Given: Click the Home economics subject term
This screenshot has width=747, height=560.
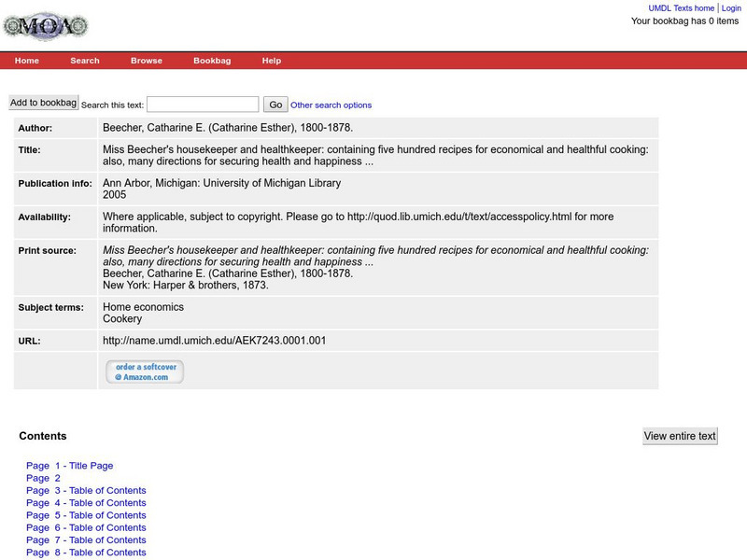Looking at the screenshot, I should click(x=144, y=307).
